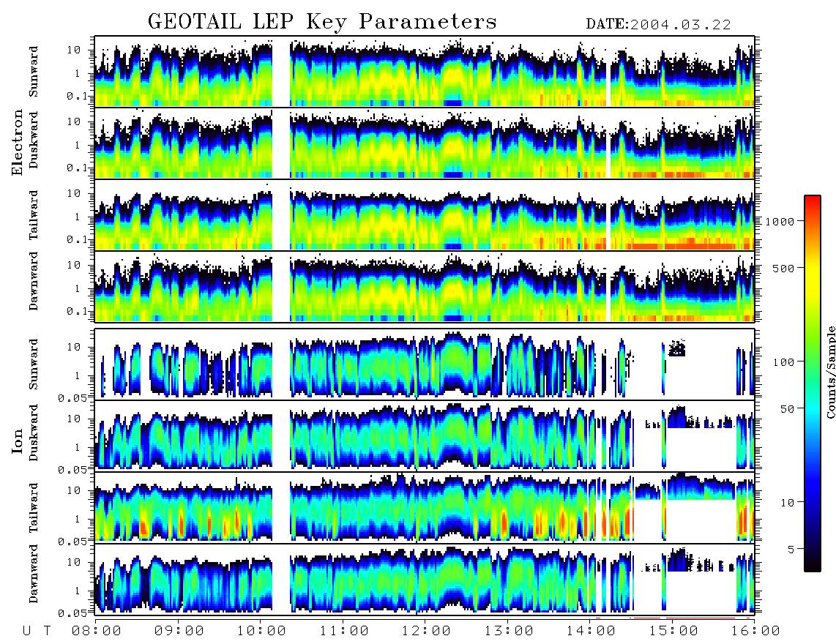Click the "100" colorbar tick label
Image resolution: width=836 pixels, height=644 pixels.
coord(783,362)
